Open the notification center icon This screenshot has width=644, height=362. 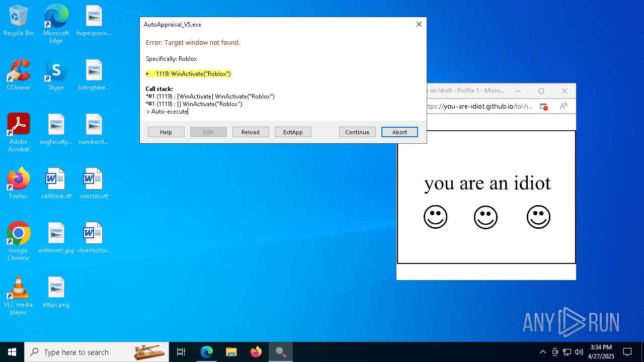(x=627, y=352)
